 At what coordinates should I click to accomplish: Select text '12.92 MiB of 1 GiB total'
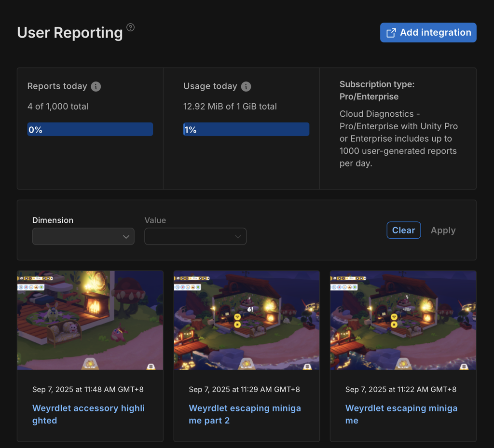tap(230, 107)
